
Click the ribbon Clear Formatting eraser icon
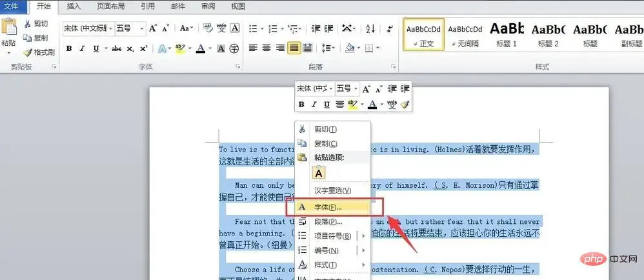tap(208, 28)
